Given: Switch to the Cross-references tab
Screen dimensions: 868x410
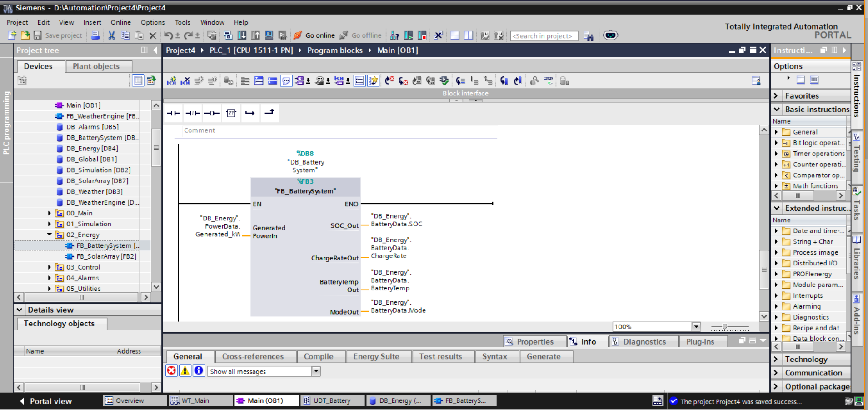Looking at the screenshot, I should coord(256,357).
